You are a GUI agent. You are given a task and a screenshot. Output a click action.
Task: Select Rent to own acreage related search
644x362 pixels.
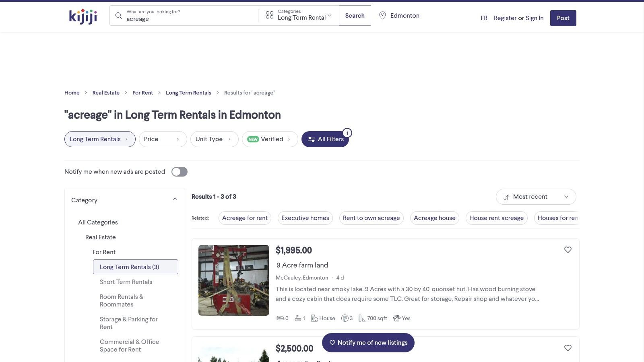(371, 218)
